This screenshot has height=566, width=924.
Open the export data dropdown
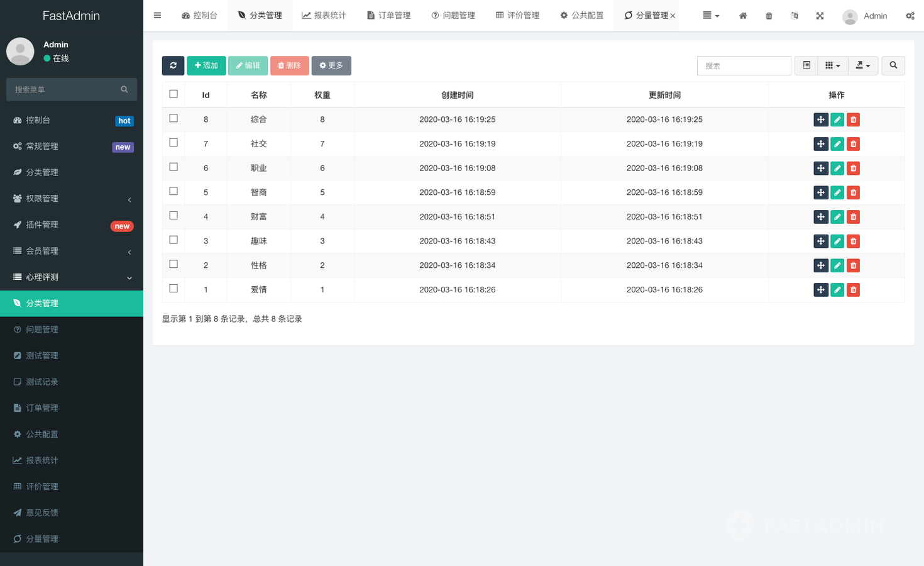863,65
